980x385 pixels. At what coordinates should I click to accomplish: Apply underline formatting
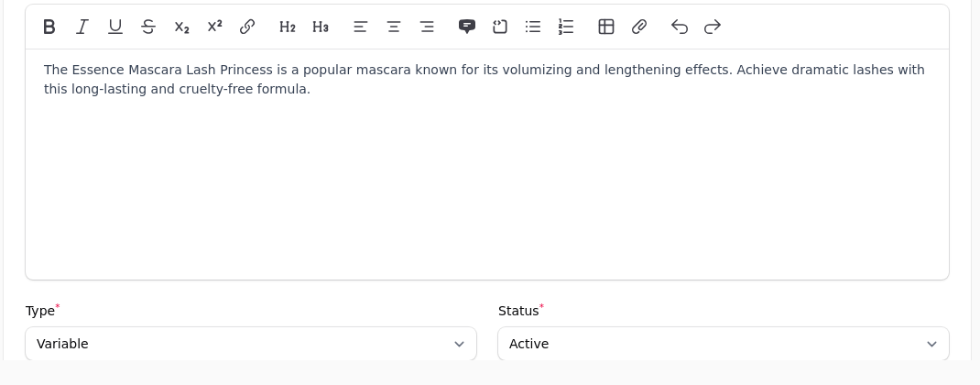point(115,27)
